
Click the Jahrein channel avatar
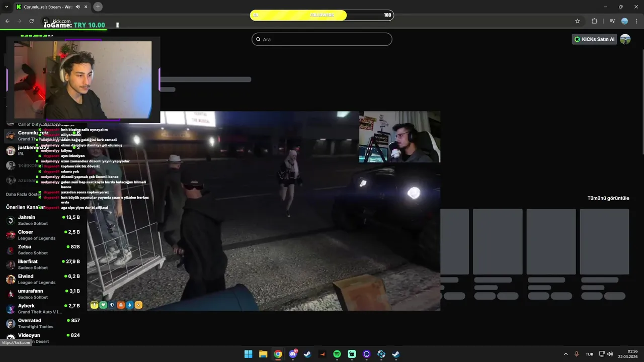coord(11,220)
